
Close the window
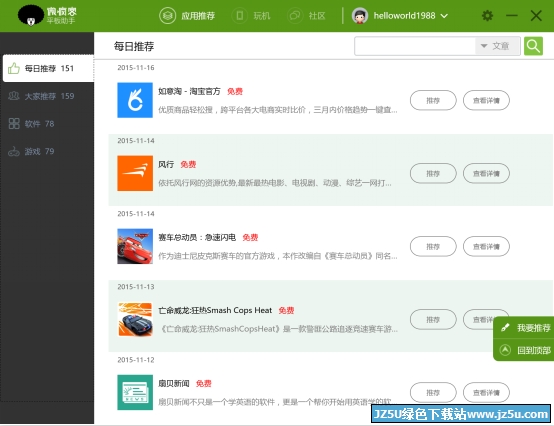[x=536, y=16]
